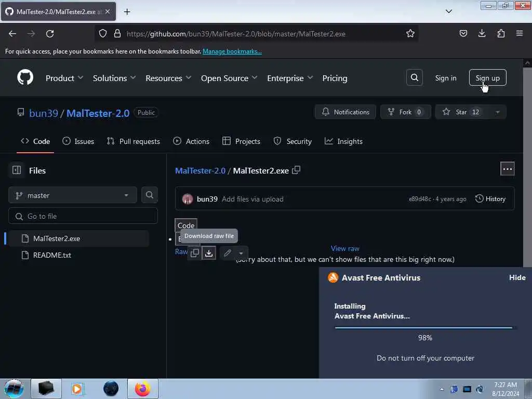Screen dimensions: 532x399
Task: Switch to the Actions tab
Action: 191,141
